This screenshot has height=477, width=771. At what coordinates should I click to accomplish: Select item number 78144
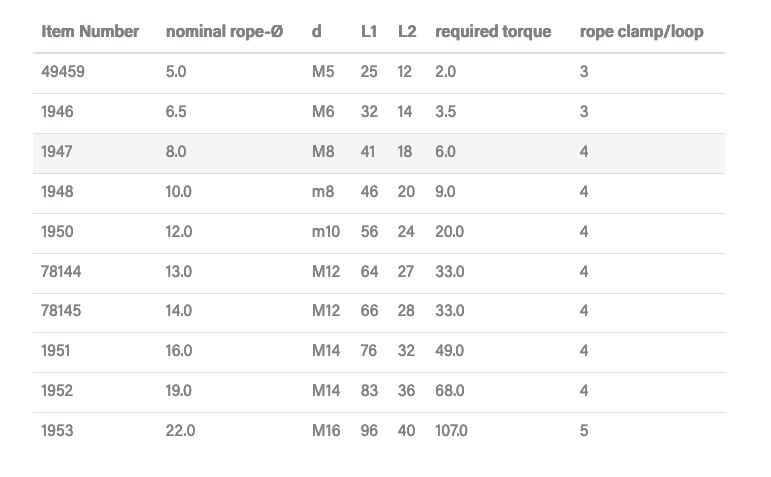point(61,271)
